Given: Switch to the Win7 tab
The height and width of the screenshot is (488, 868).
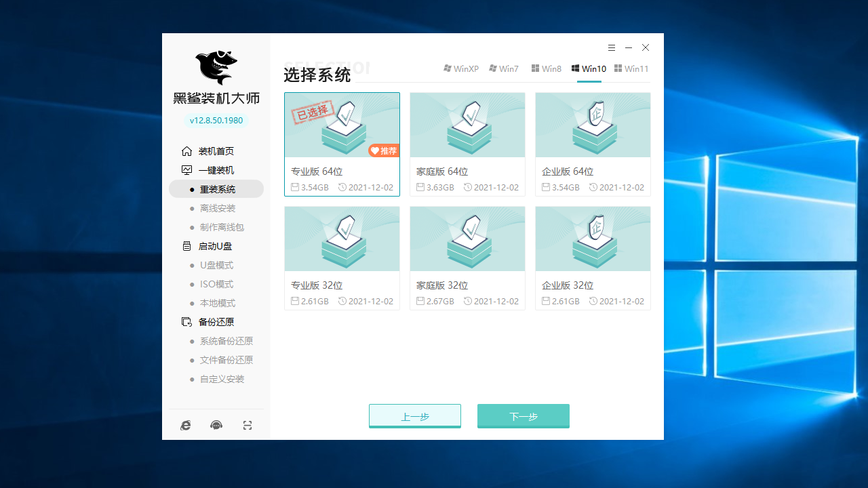Looking at the screenshot, I should [x=504, y=68].
